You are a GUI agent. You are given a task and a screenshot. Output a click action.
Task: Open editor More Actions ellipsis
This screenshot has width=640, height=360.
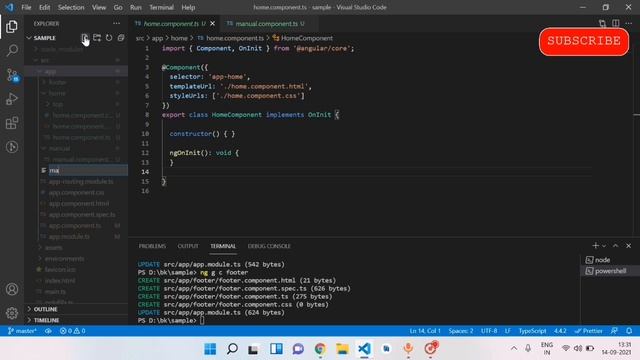pos(629,24)
